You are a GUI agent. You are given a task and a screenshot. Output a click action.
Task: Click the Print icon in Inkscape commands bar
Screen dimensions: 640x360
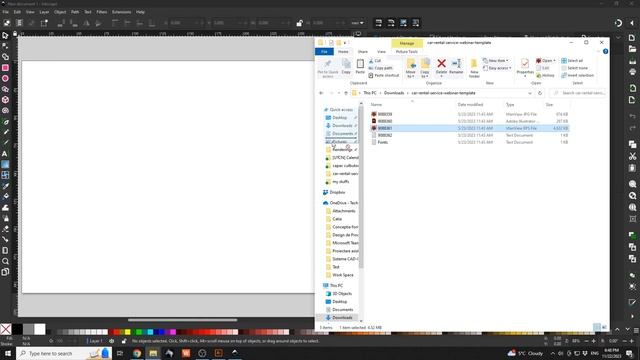pos(632,72)
